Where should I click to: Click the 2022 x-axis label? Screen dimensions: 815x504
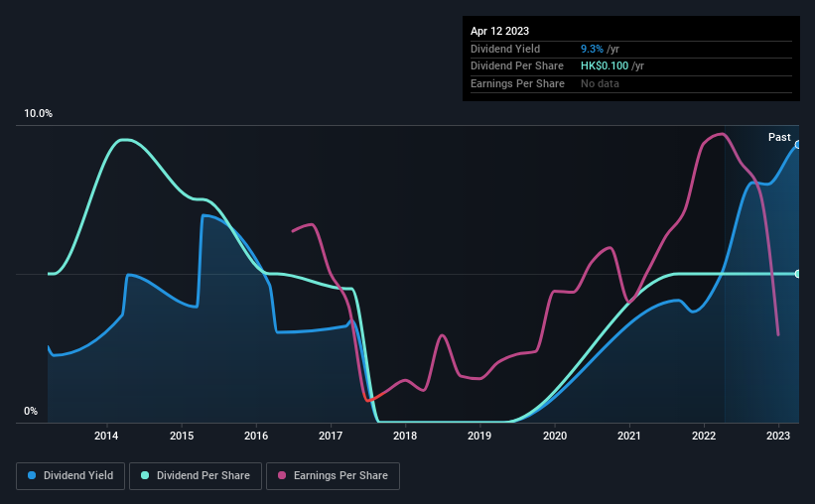coord(704,436)
